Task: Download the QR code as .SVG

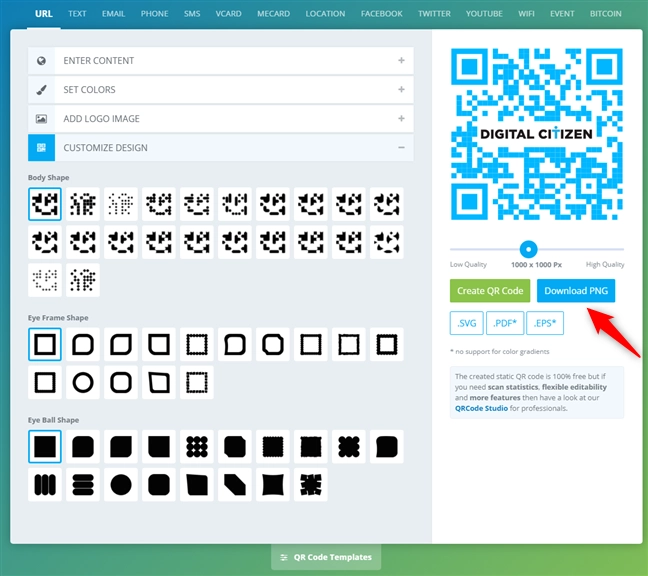Action: pyautogui.click(x=467, y=323)
